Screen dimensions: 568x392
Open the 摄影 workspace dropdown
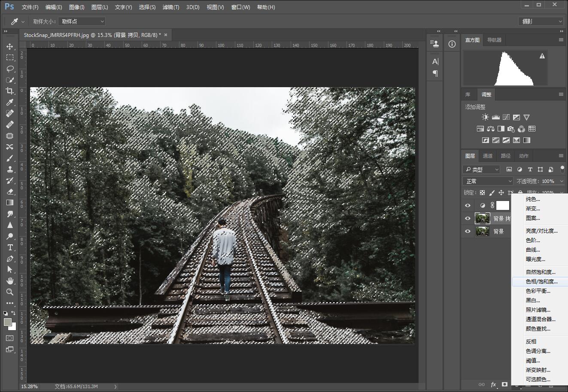pyautogui.click(x=541, y=21)
